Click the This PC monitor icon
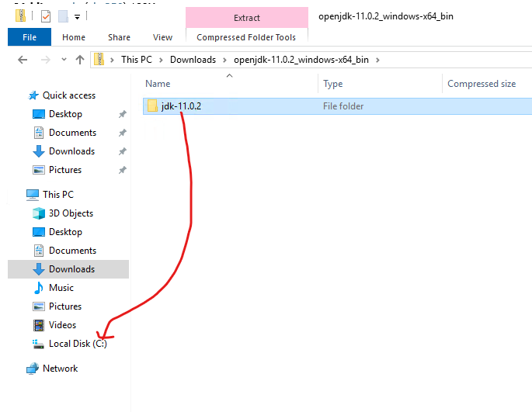This screenshot has height=412, width=532. pyautogui.click(x=33, y=195)
